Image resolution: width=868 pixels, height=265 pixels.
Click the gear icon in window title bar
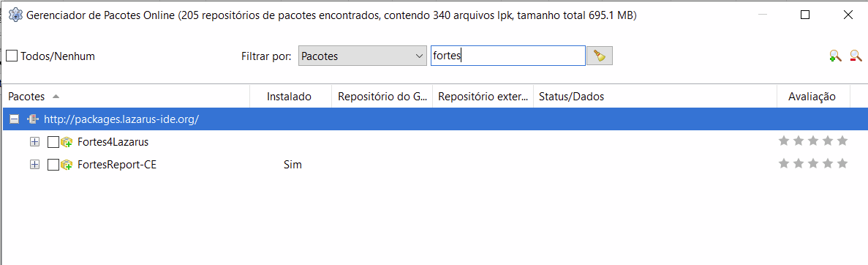coord(17,15)
